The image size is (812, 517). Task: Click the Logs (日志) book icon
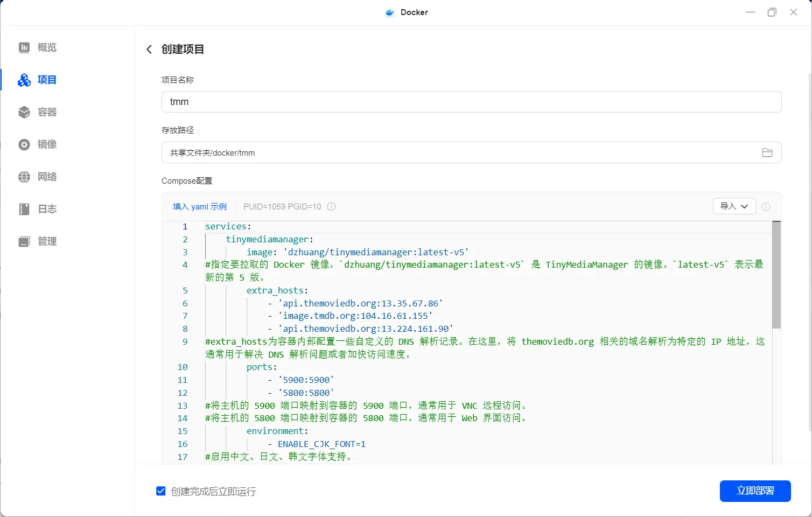pyautogui.click(x=24, y=209)
